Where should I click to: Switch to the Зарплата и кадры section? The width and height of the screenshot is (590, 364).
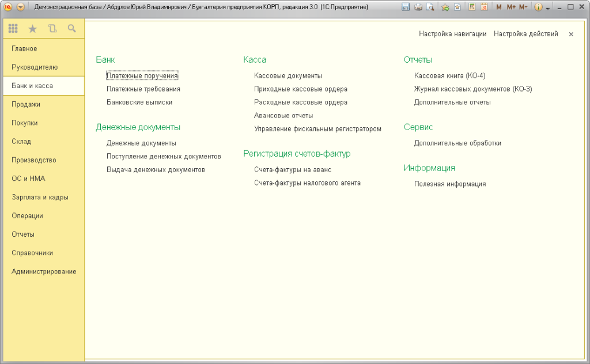point(40,197)
